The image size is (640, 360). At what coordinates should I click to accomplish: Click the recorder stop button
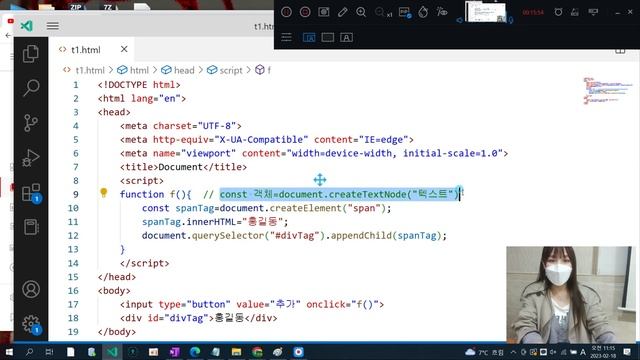305,12
